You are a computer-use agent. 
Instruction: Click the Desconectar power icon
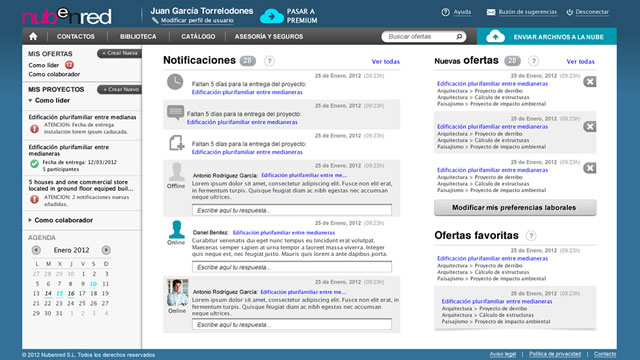(569, 12)
